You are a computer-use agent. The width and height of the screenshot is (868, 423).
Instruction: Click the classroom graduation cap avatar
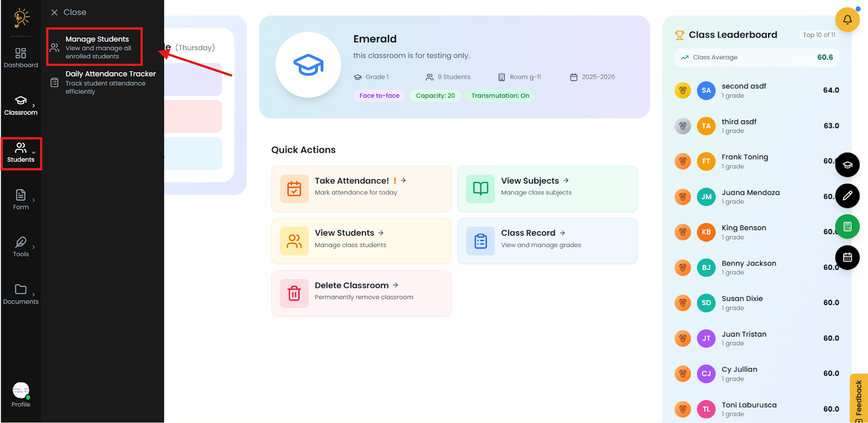tap(308, 65)
